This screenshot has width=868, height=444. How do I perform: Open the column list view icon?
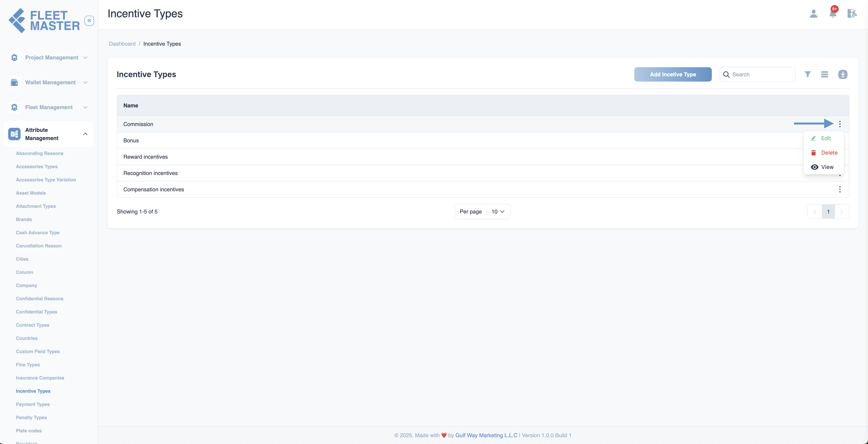(x=825, y=74)
